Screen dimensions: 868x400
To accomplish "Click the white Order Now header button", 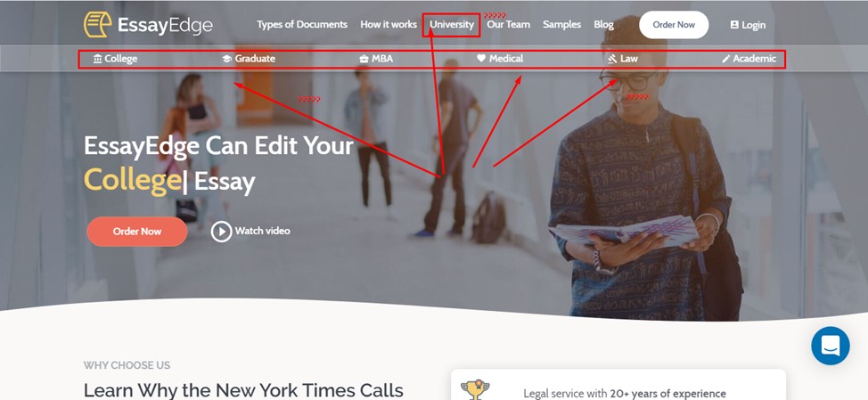I will (x=674, y=25).
